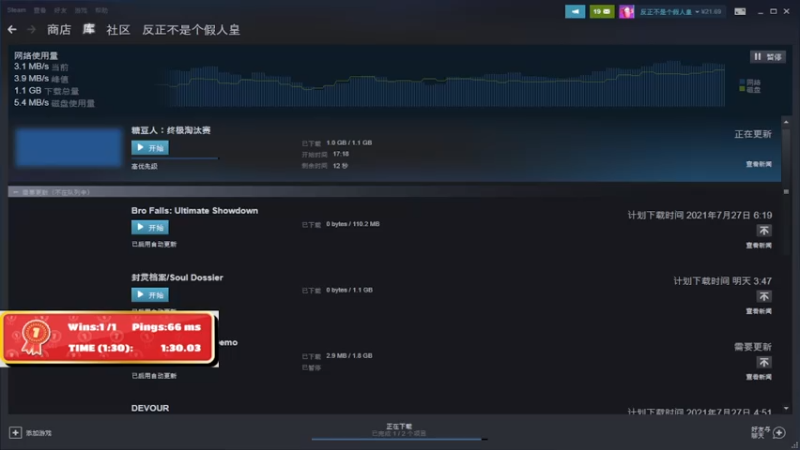Screen dimensions: 800x450
Task: Open the 游戏 menu
Action: tap(81, 10)
